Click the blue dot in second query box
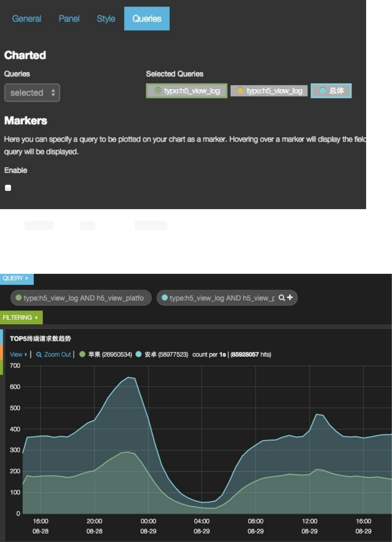Image resolution: width=392 pixels, height=542 pixels. point(164,298)
